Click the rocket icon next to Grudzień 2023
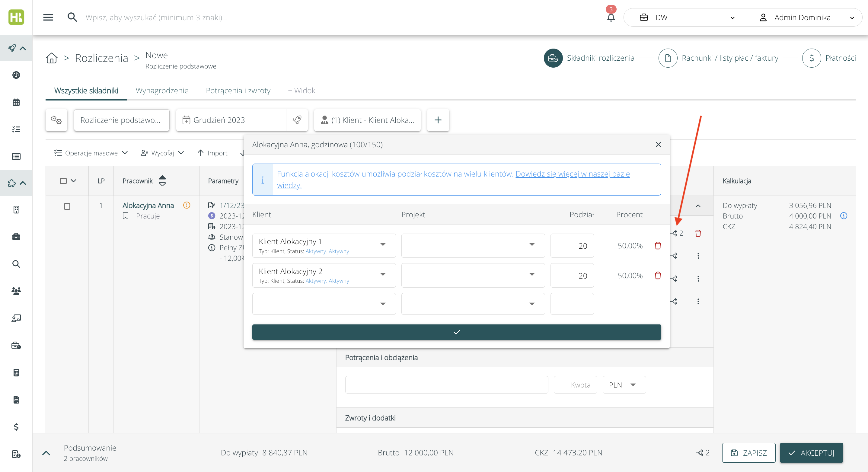Image resolution: width=868 pixels, height=472 pixels. pos(297,120)
